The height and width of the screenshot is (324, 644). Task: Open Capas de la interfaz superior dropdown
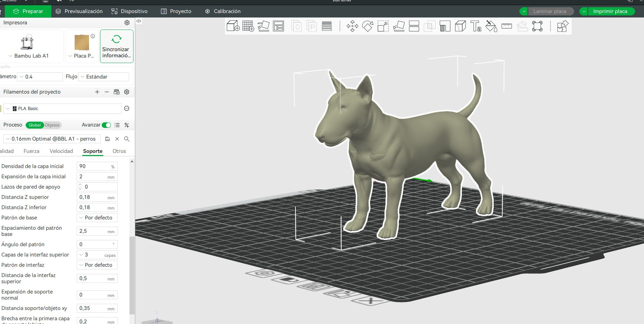pyautogui.click(x=97, y=255)
